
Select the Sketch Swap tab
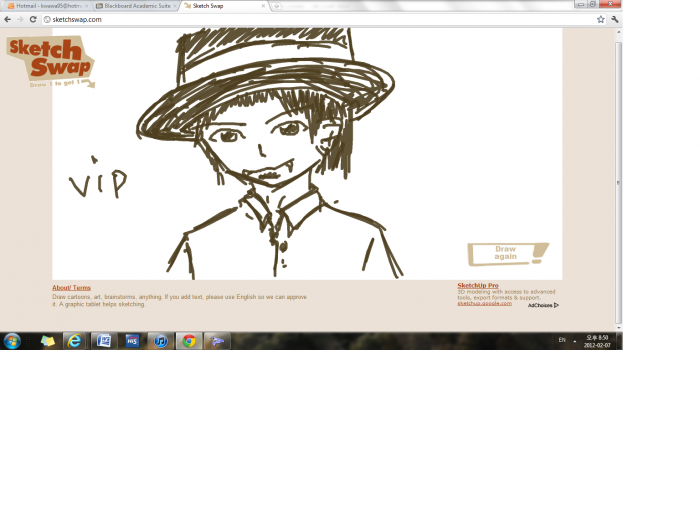point(222,5)
